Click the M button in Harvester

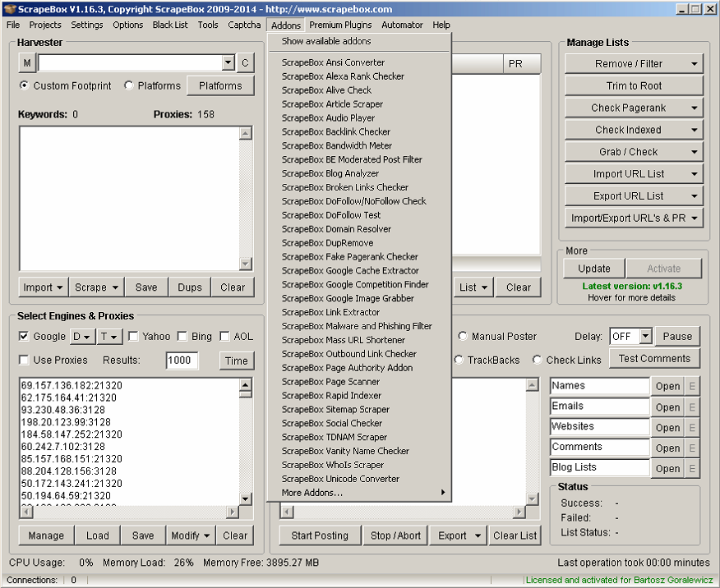point(27,63)
